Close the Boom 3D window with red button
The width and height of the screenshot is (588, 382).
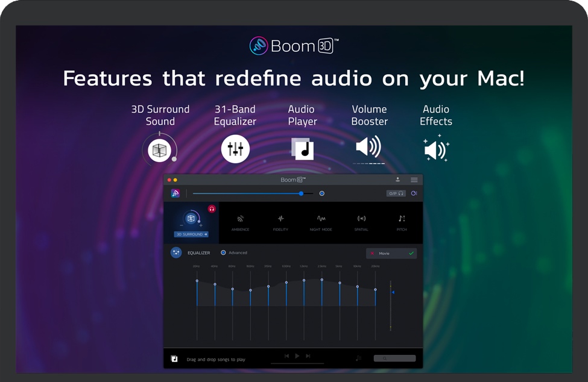[169, 180]
